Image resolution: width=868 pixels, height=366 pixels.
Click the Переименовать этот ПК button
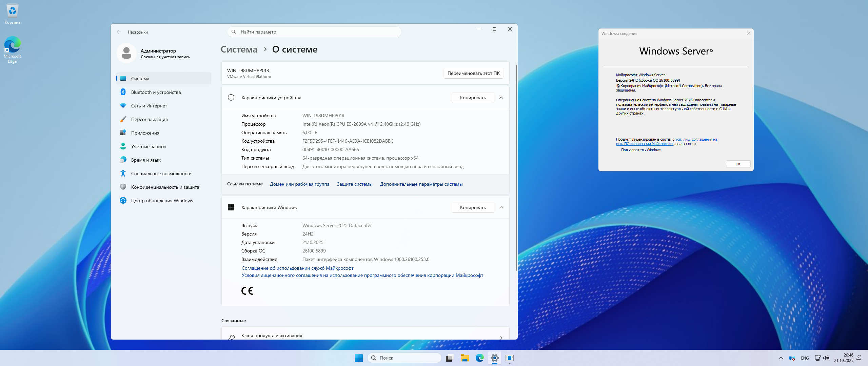coord(473,73)
